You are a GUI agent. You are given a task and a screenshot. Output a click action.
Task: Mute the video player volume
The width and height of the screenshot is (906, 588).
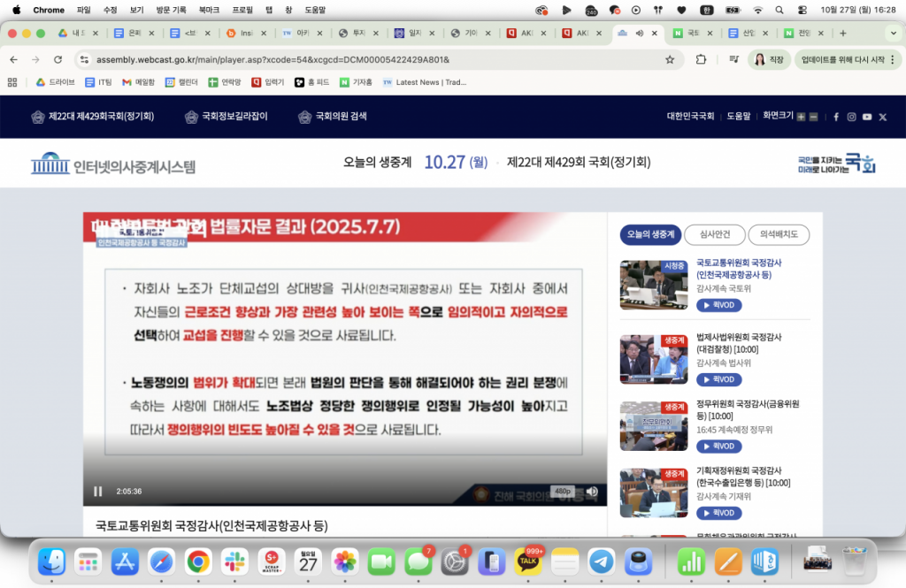click(x=592, y=492)
